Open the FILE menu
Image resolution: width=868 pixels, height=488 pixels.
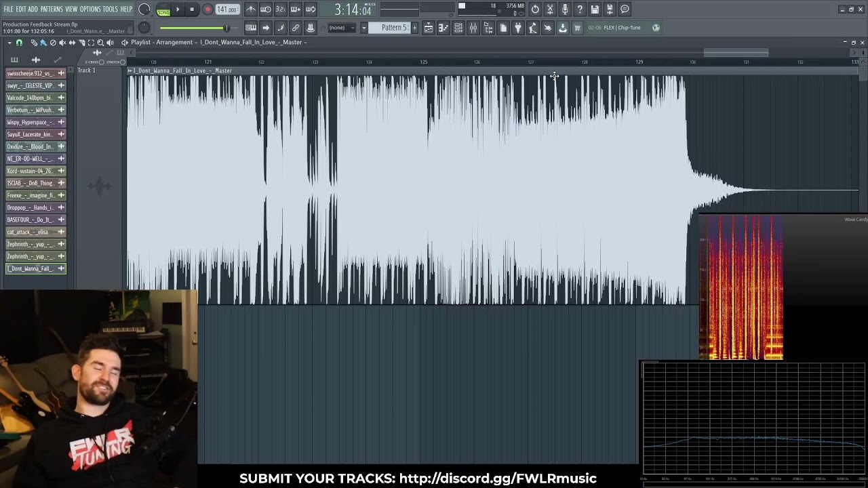pos(8,9)
